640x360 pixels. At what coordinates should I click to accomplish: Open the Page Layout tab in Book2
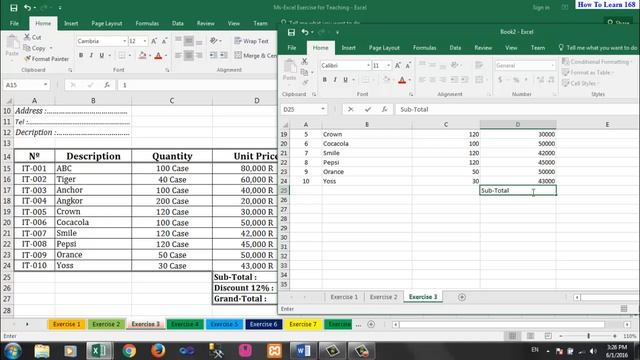[384, 48]
